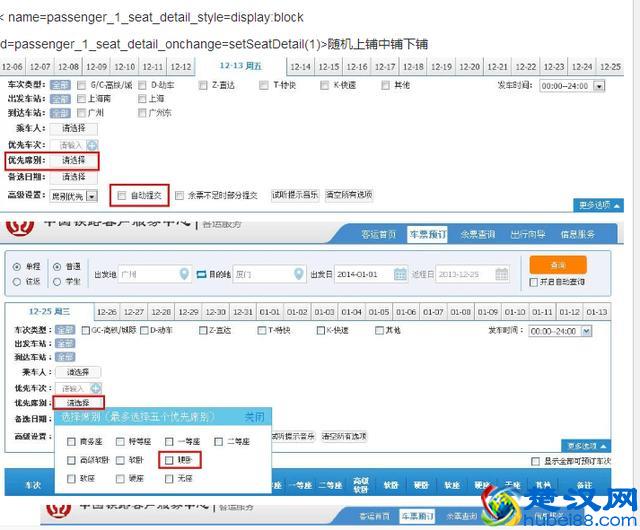Open 信息服务 in middle navigation bar
The image size is (640, 530).
(577, 234)
